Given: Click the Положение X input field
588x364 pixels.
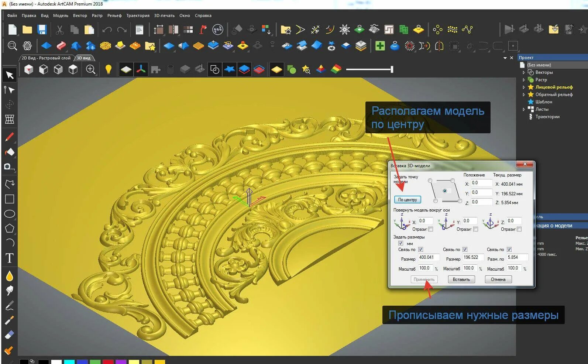Looking at the screenshot, I should 482,183.
